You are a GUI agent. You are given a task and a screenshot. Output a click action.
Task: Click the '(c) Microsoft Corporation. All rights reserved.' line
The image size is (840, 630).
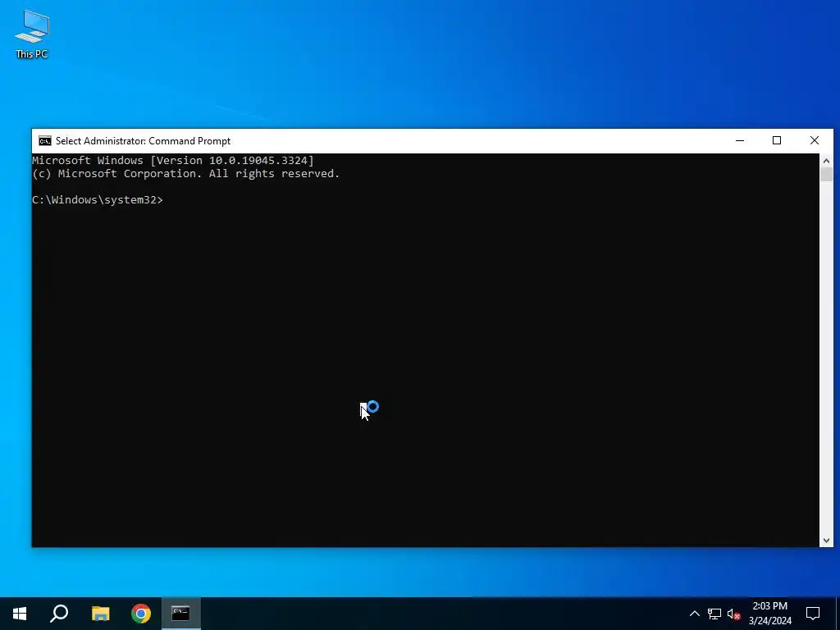[186, 174]
